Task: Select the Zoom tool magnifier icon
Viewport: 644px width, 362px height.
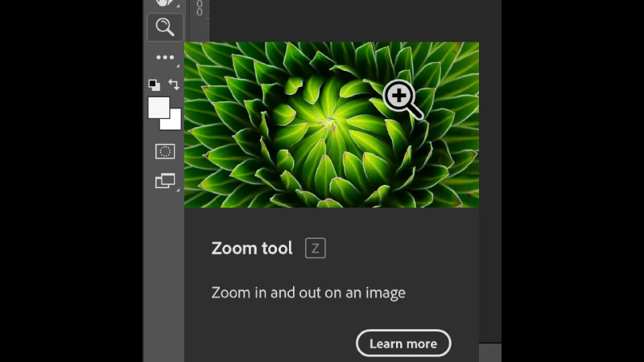Action: coord(165,28)
